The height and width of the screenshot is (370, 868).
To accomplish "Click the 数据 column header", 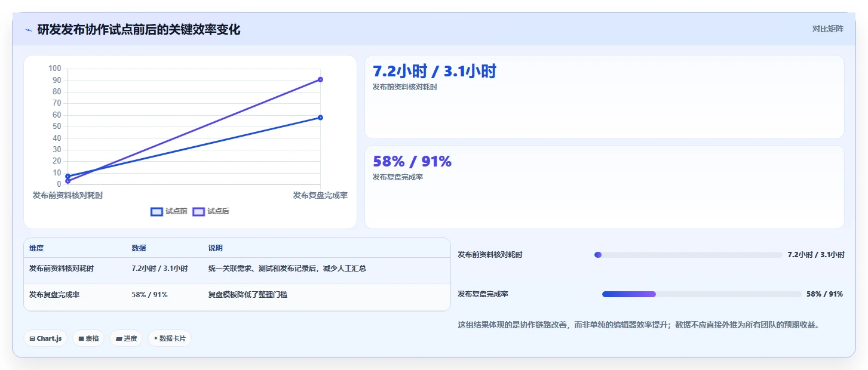I will 139,248.
